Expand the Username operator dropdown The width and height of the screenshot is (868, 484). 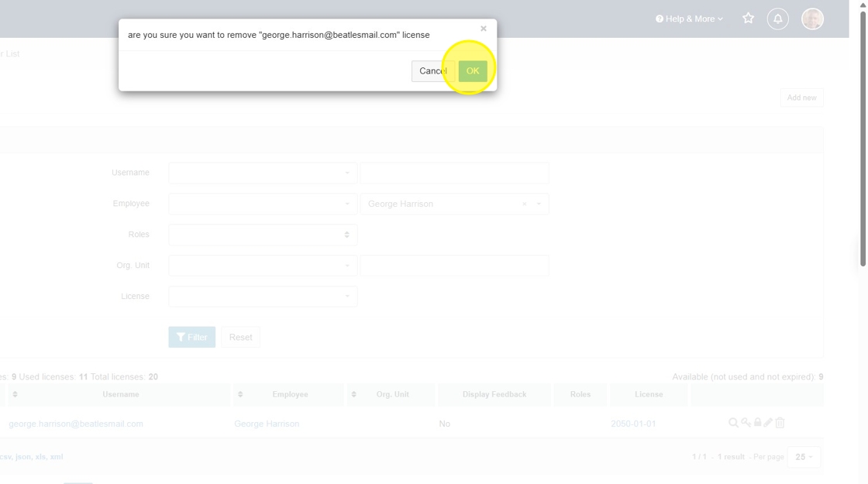pyautogui.click(x=263, y=173)
